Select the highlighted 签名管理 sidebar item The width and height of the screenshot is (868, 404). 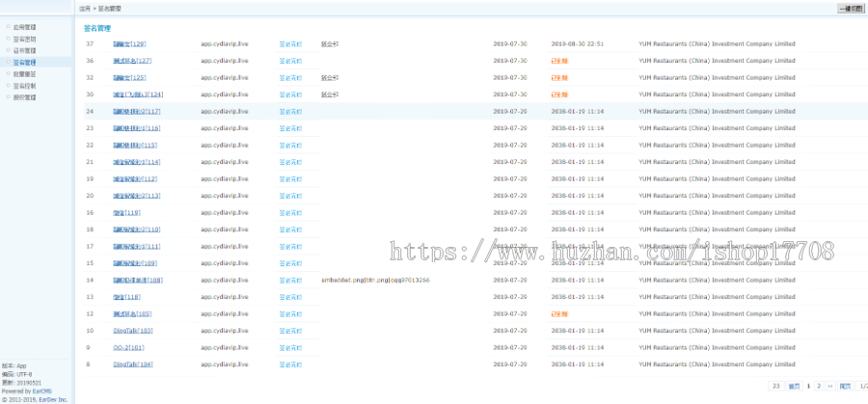[x=24, y=62]
